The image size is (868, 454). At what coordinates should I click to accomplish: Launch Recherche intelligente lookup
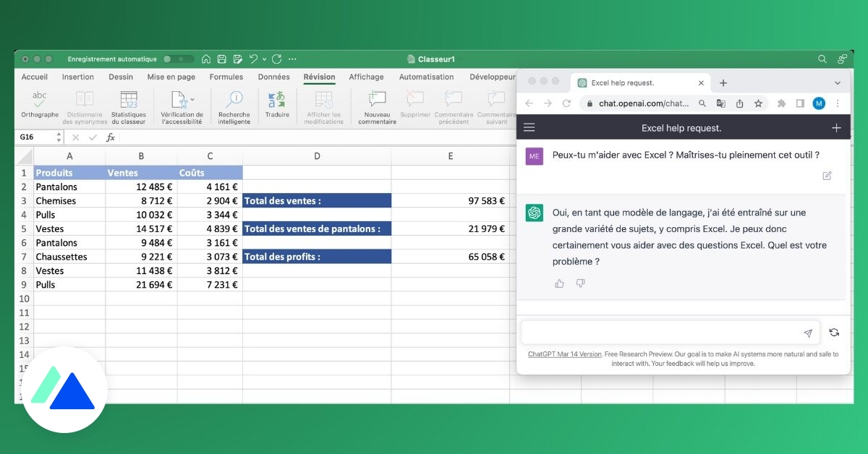tap(234, 106)
